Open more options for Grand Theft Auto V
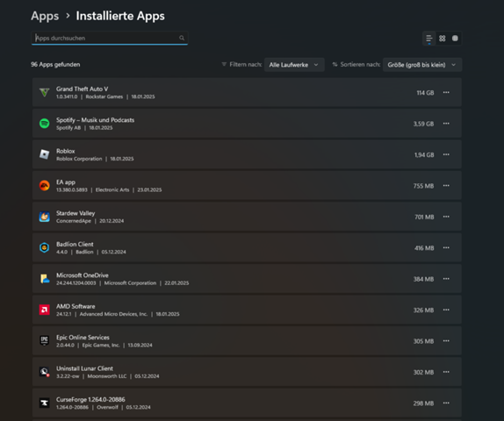The height and width of the screenshot is (421, 504). pos(446,92)
